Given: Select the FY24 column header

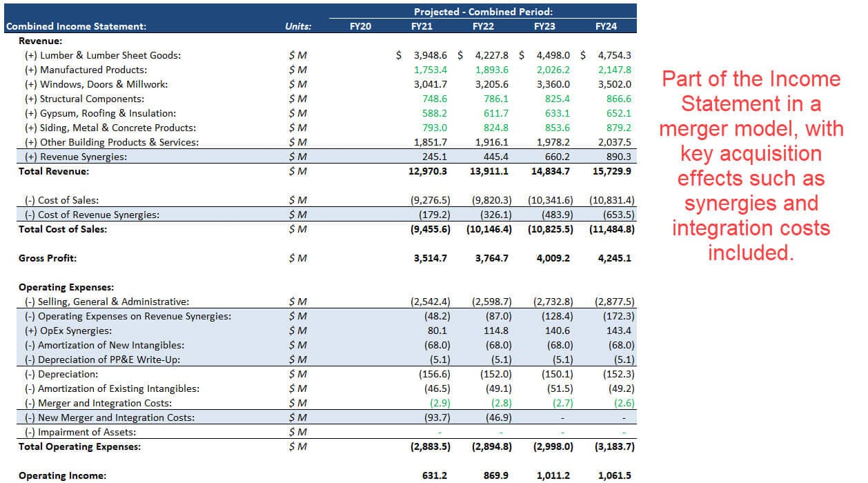Looking at the screenshot, I should pos(606,26).
